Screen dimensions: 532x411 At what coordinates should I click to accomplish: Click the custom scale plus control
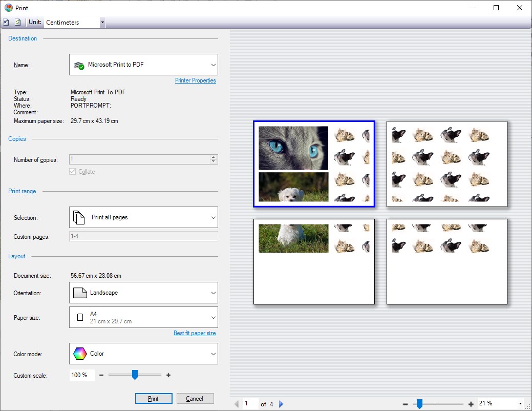pyautogui.click(x=168, y=375)
